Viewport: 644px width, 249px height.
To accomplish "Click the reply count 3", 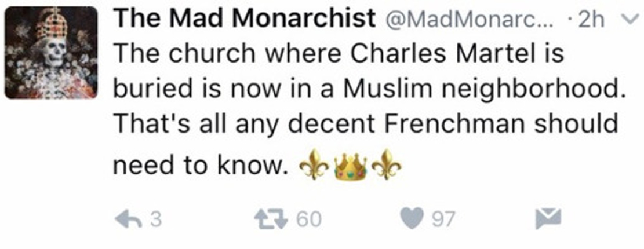I will coord(155,219).
